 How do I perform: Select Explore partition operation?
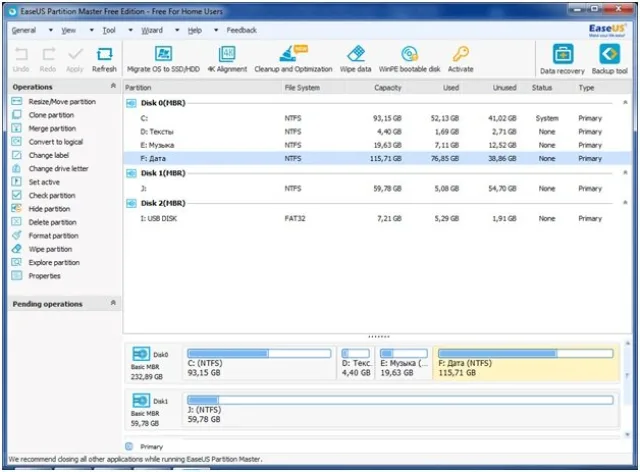54,263
